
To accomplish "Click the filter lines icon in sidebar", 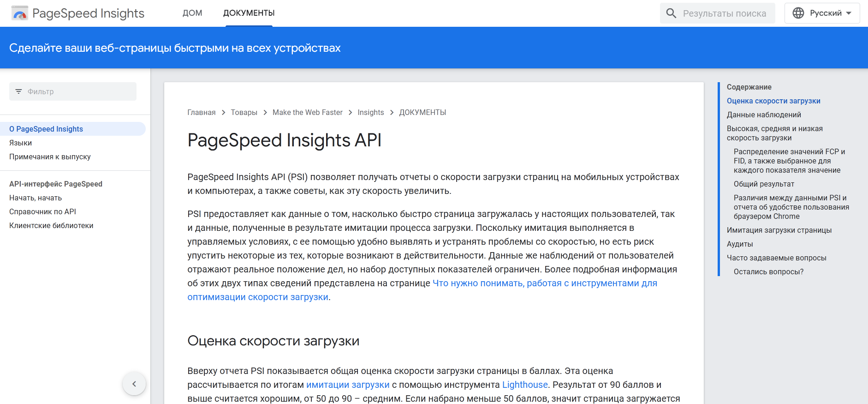I will (x=18, y=91).
